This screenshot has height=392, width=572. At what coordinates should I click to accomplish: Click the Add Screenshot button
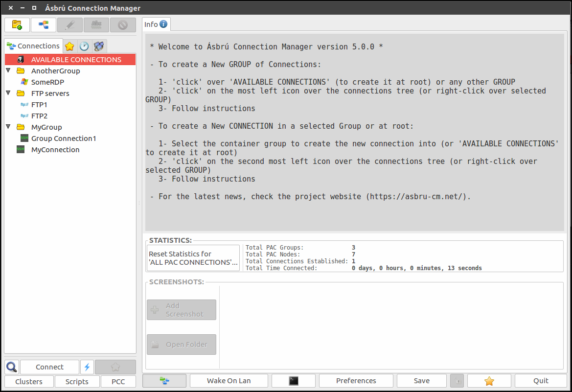[182, 310]
